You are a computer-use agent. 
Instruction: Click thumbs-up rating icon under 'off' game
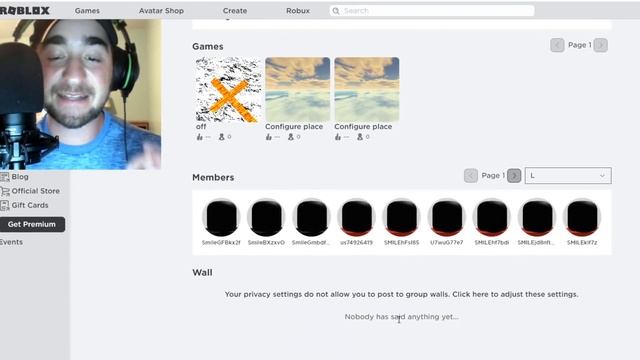pyautogui.click(x=200, y=137)
